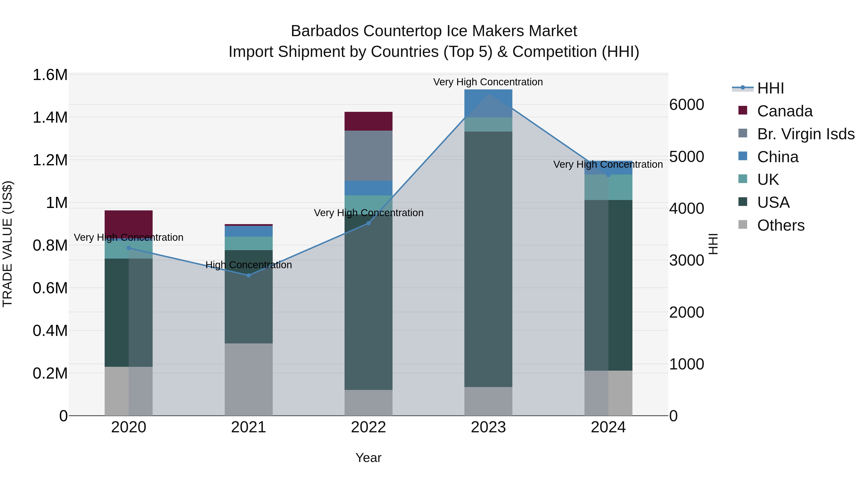Click the Others segment of 2024 bar
The image size is (868, 488).
point(608,393)
